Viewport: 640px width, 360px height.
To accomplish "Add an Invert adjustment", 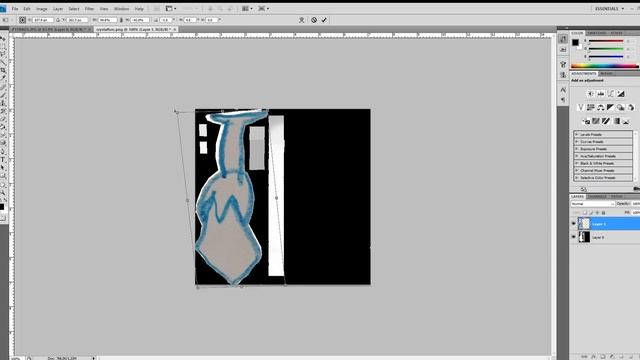I will pos(586,121).
